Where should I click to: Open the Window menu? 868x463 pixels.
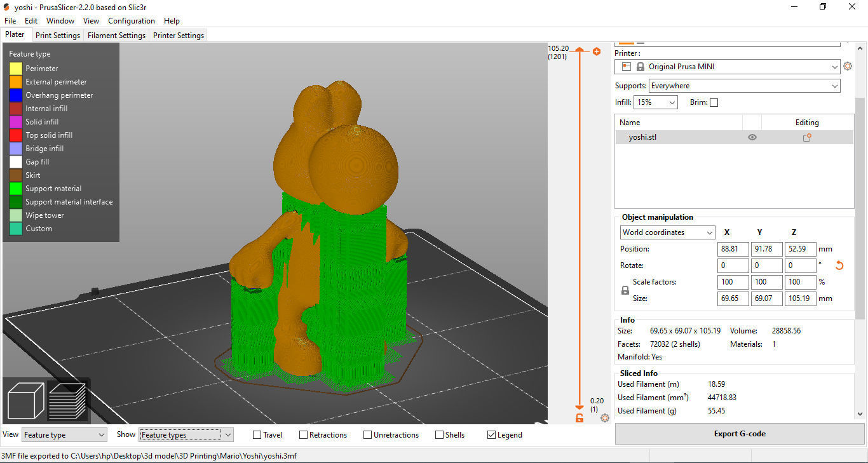pyautogui.click(x=60, y=21)
